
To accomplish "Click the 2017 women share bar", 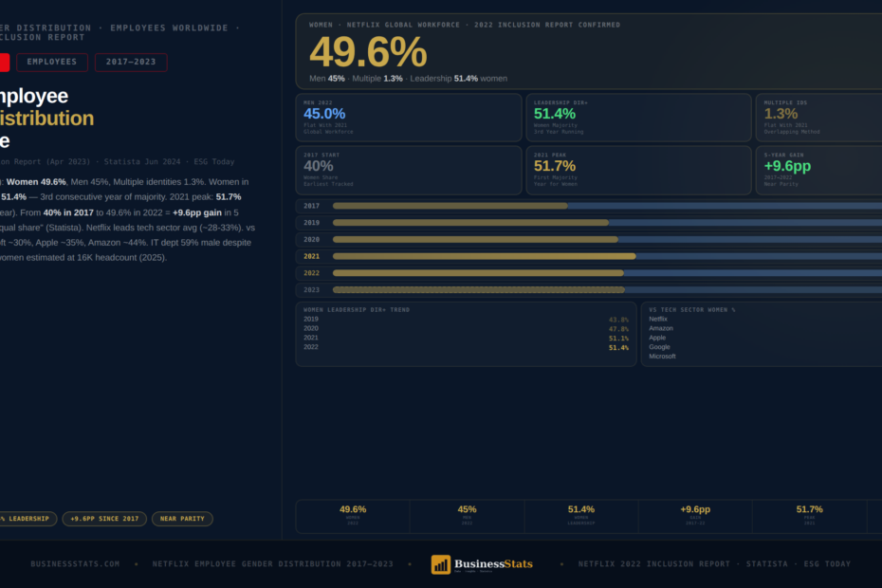I will (x=450, y=206).
